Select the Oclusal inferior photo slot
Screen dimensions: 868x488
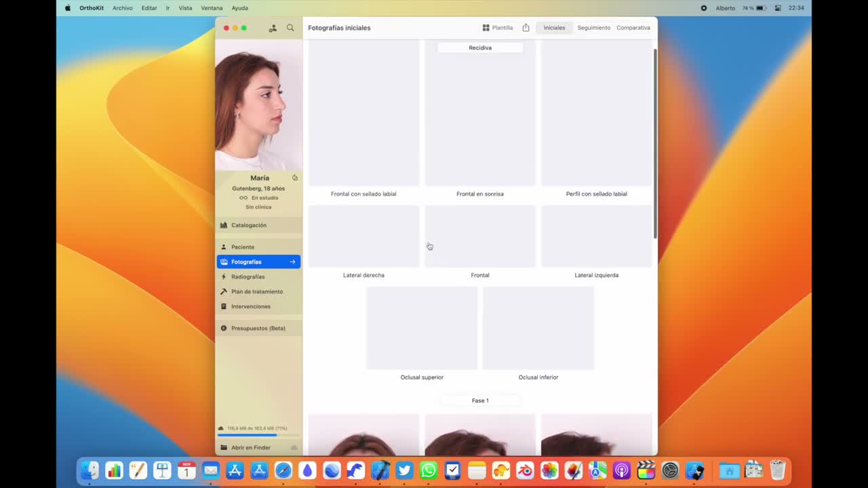[x=538, y=328]
